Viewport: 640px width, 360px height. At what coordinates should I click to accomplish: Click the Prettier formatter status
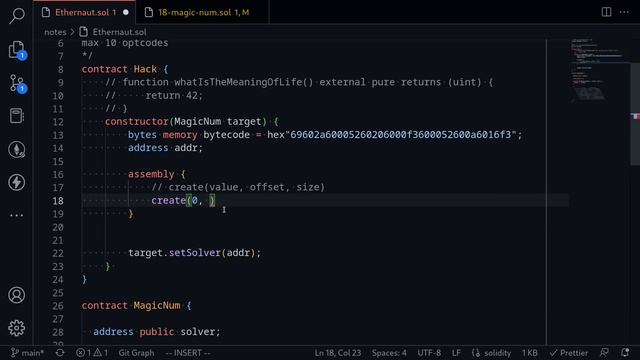[569, 353]
